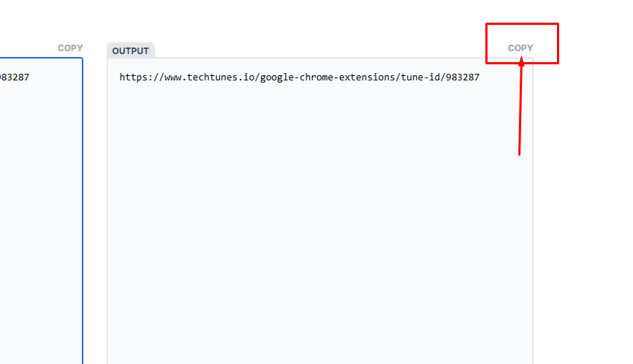Click the bottom-left corner of the output box
Image resolution: width=633 pixels, height=364 pixels.
pyautogui.click(x=109, y=361)
